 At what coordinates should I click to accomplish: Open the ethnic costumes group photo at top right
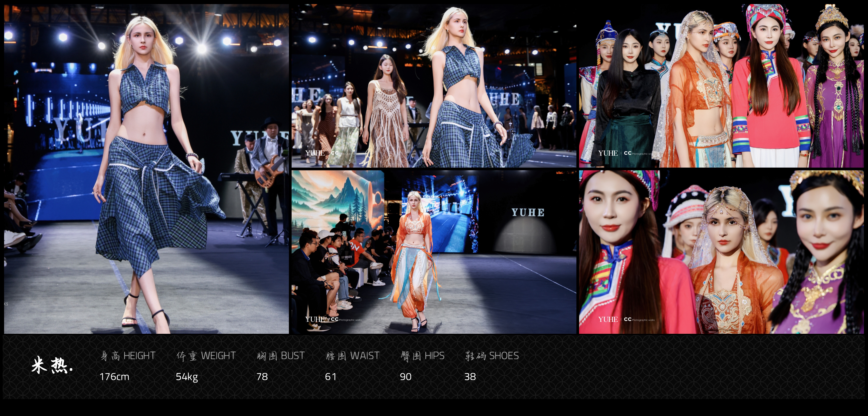point(721,86)
